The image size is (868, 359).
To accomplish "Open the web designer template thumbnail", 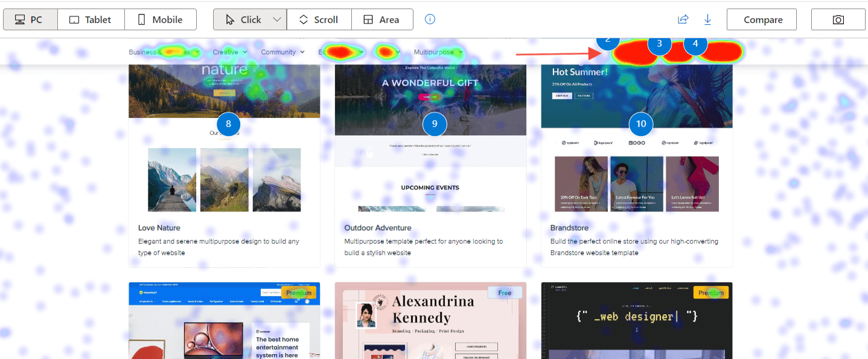I will coord(637,320).
